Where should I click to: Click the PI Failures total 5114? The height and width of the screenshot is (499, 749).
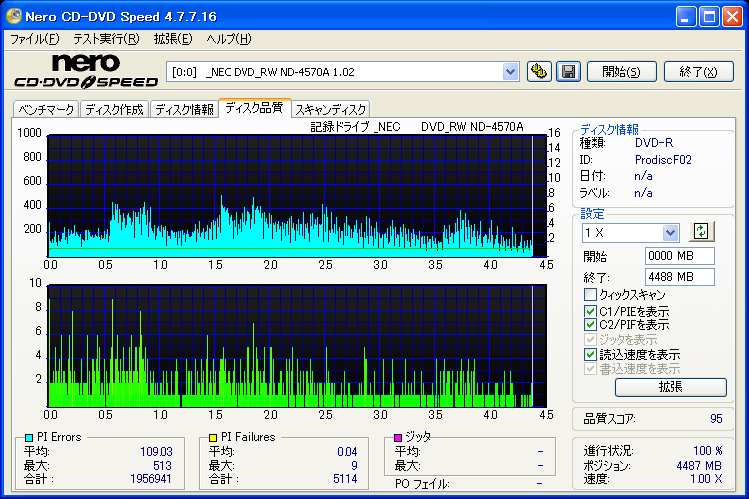click(345, 478)
